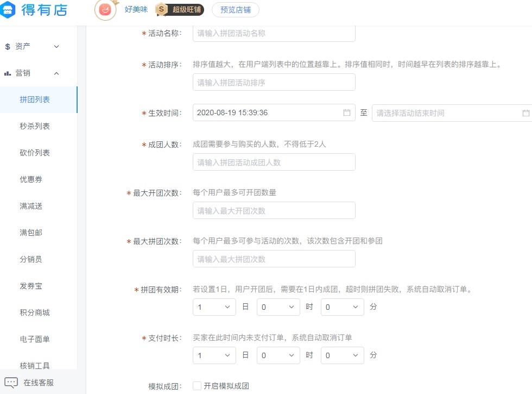
Task: Open 在线客服 support link
Action: (x=39, y=383)
